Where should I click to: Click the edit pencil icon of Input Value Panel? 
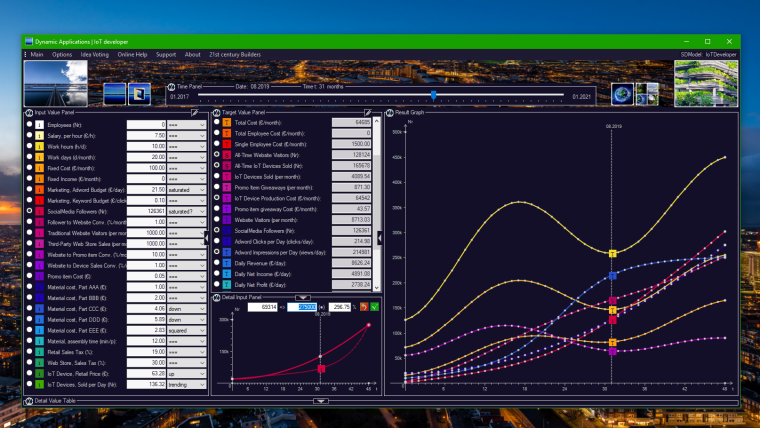click(x=203, y=112)
